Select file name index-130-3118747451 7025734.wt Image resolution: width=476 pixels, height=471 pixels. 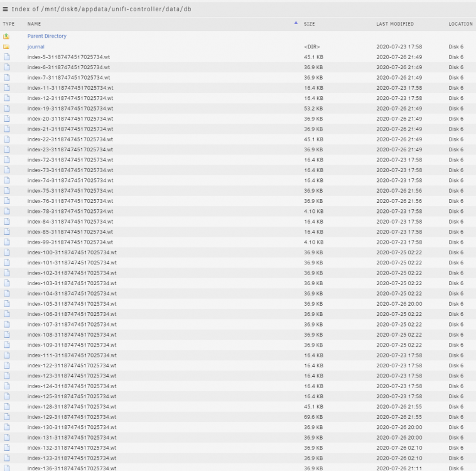pyautogui.click(x=72, y=428)
